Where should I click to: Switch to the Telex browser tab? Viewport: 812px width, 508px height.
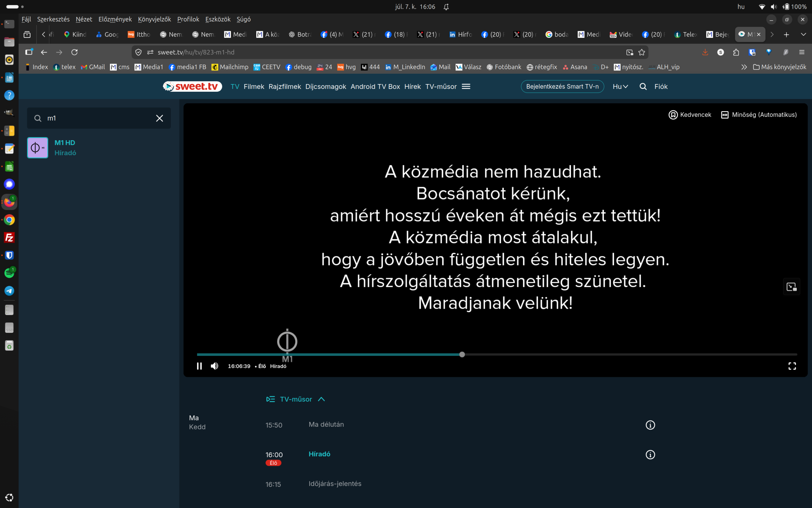click(685, 34)
